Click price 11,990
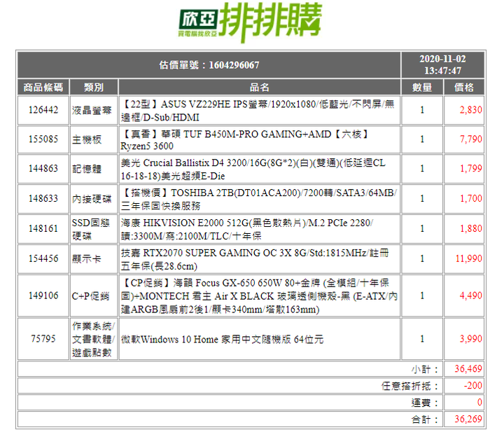The image size is (504, 430). coord(468,258)
